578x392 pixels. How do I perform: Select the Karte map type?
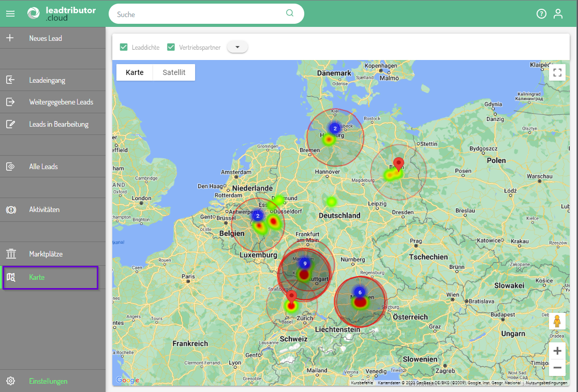coord(135,73)
